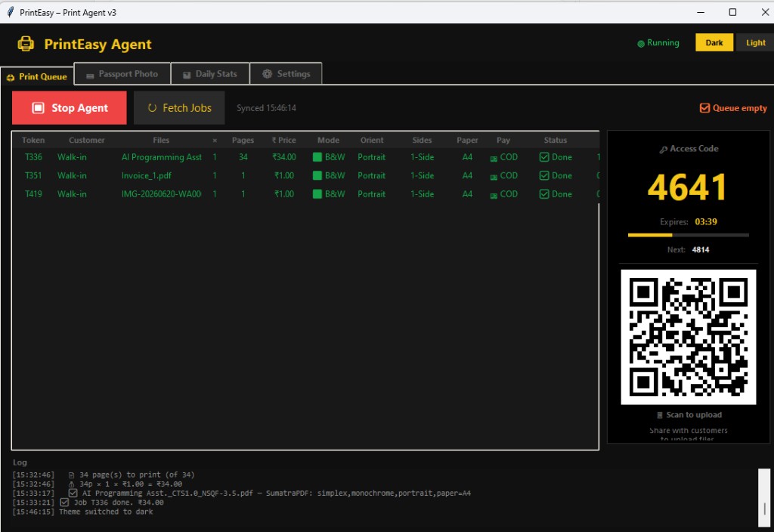Click green B&W mode square in T336 row
The width and height of the screenshot is (774, 532).
pos(317,157)
